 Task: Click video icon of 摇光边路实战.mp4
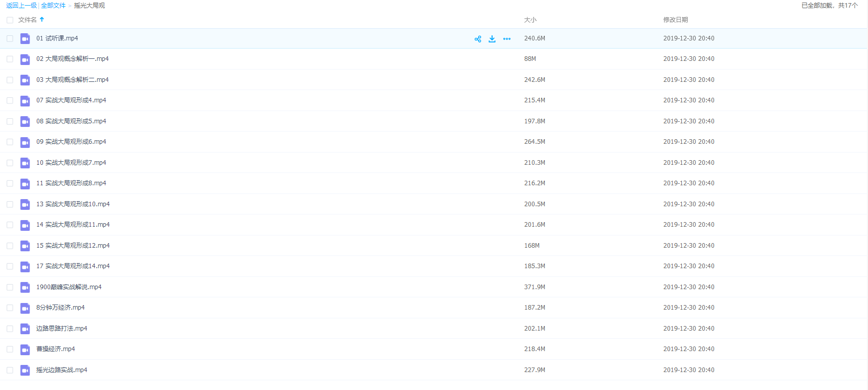25,371
